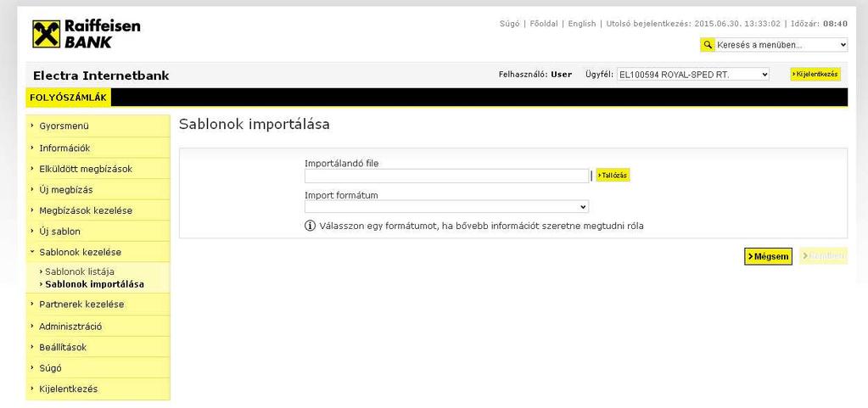Expand the Új sablon section
Image resolution: width=868 pixels, height=408 pixels.
pyautogui.click(x=98, y=232)
